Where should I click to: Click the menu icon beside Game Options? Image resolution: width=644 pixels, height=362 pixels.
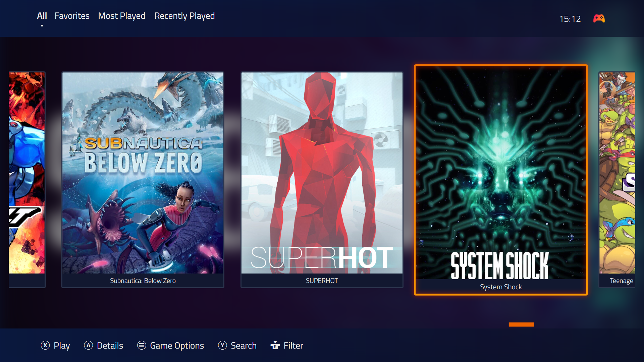tap(142, 345)
